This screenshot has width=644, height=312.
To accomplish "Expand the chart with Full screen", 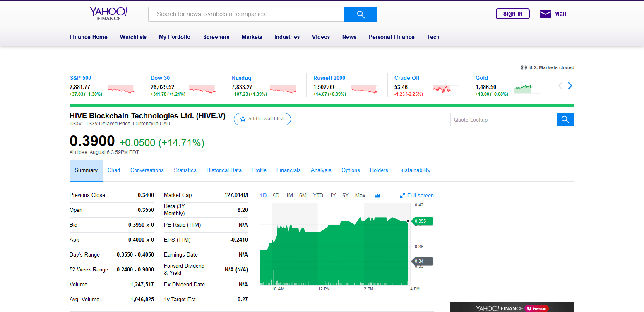I will coord(417,195).
